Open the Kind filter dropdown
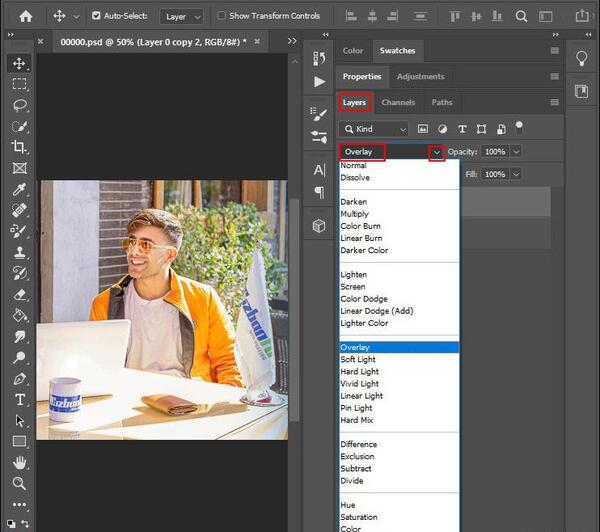600x532 pixels. (x=373, y=129)
